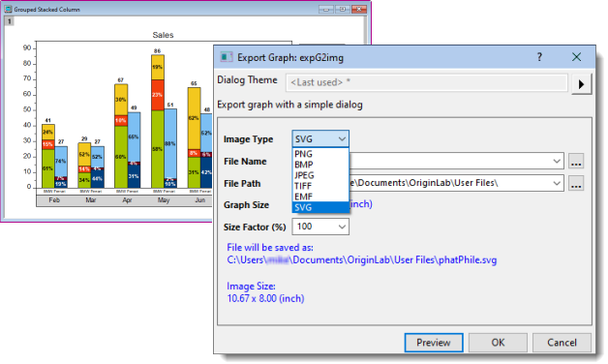Click the Sales chart title
Image resolution: width=608 pixels, height=364 pixels.
pos(163,35)
